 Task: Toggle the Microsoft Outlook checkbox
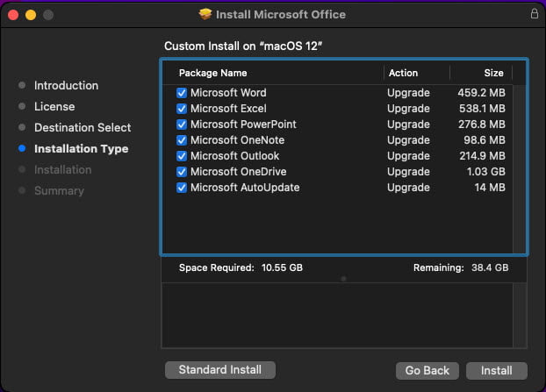pyautogui.click(x=182, y=156)
